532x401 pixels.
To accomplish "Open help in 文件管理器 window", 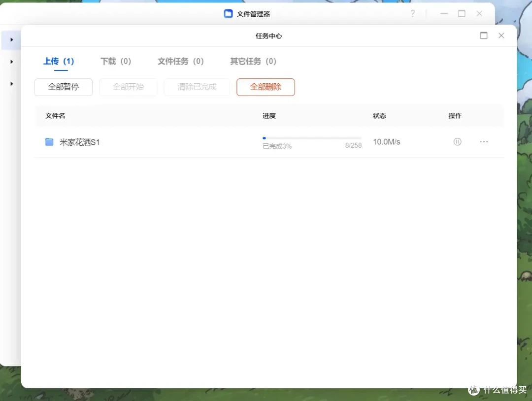I will click(413, 14).
